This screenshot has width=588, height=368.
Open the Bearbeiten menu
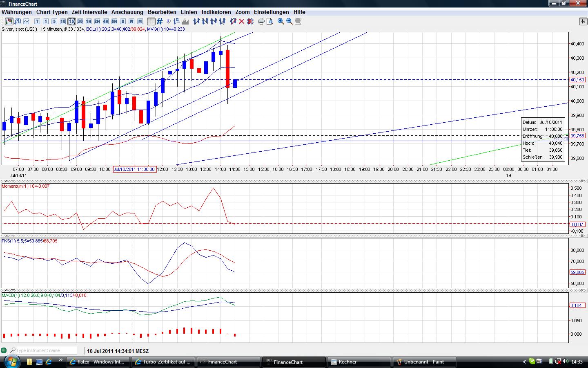pos(162,12)
